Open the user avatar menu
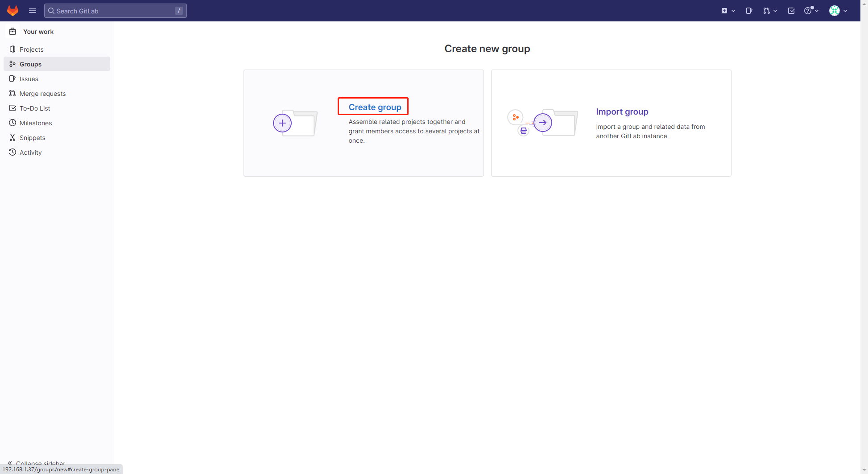Image resolution: width=868 pixels, height=474 pixels. (838, 11)
